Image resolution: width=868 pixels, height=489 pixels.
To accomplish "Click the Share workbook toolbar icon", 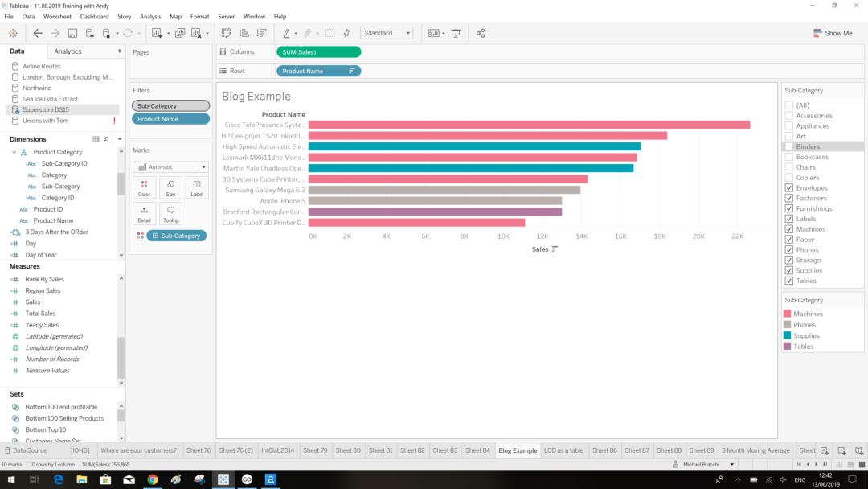I will pyautogui.click(x=480, y=33).
